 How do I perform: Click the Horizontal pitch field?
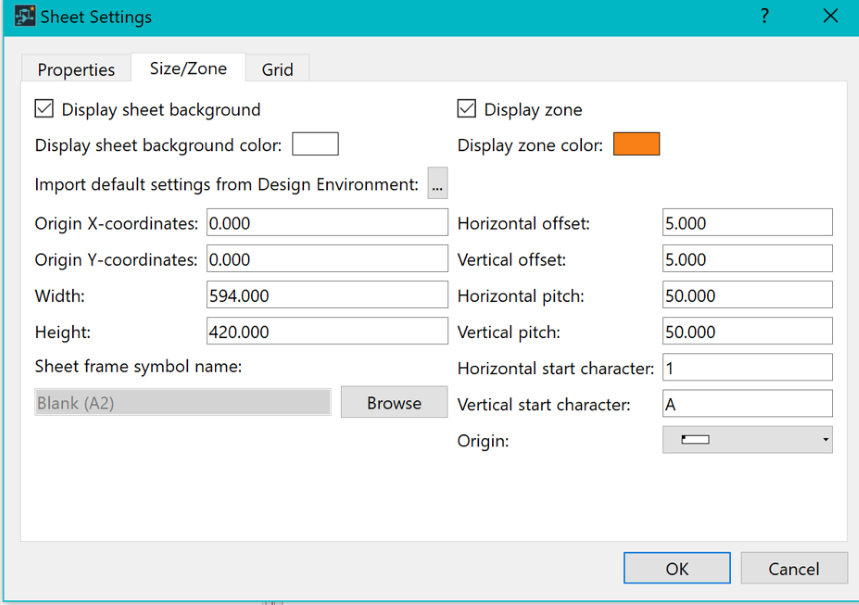[x=747, y=295]
